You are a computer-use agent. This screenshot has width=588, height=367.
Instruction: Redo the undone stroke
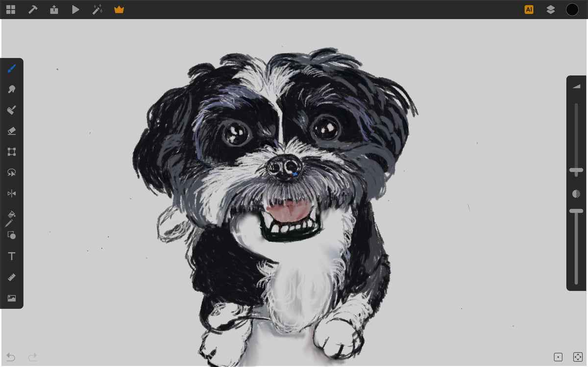pyautogui.click(x=32, y=357)
